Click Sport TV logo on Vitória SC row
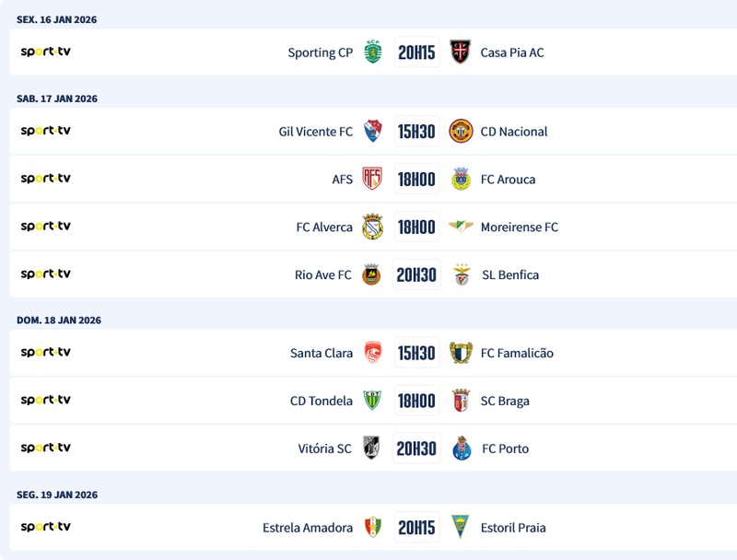Screen dimensions: 737x560 46,449
